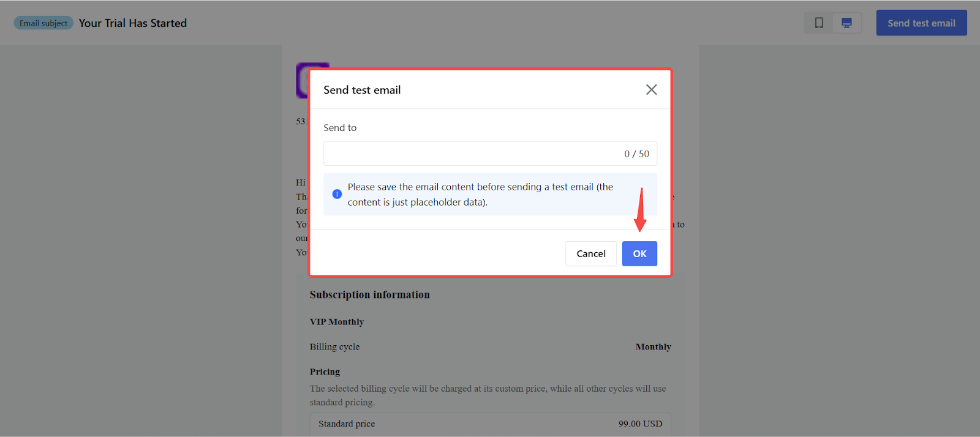
Task: Click the 99.00 USD price value
Action: tap(640, 424)
